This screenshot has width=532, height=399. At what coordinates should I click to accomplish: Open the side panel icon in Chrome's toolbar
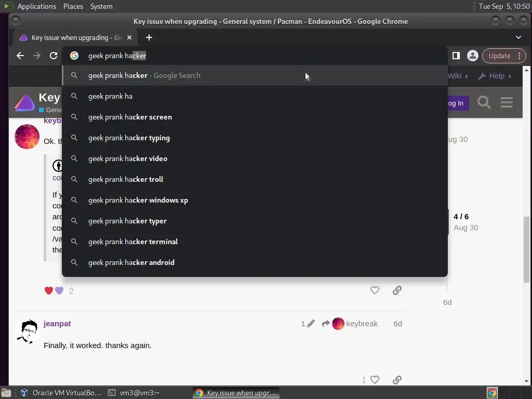456,56
